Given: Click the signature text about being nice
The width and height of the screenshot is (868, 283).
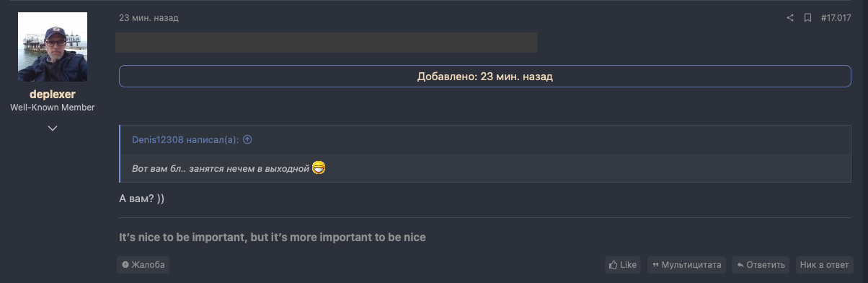Looking at the screenshot, I should [x=273, y=238].
